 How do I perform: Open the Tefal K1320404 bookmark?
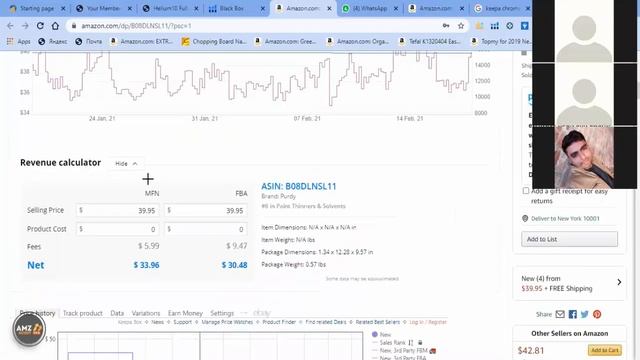(x=430, y=41)
